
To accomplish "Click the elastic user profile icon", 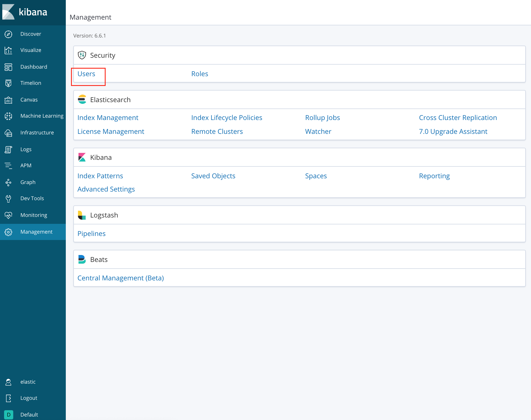I will point(8,382).
